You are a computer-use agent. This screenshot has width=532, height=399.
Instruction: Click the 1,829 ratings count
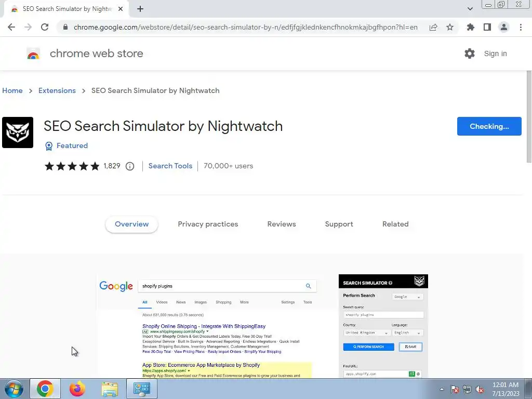pyautogui.click(x=112, y=166)
